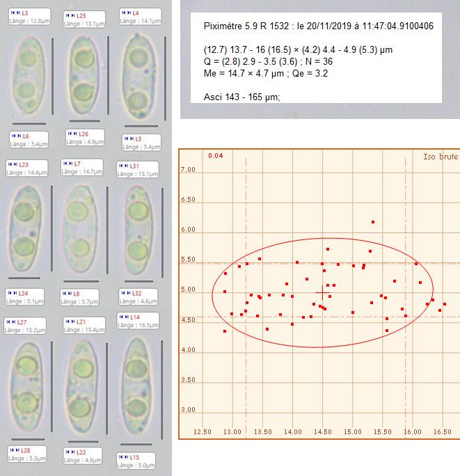This screenshot has width=460, height=476.
Task: Click the right arrow icon in label L31
Action: pos(127,166)
